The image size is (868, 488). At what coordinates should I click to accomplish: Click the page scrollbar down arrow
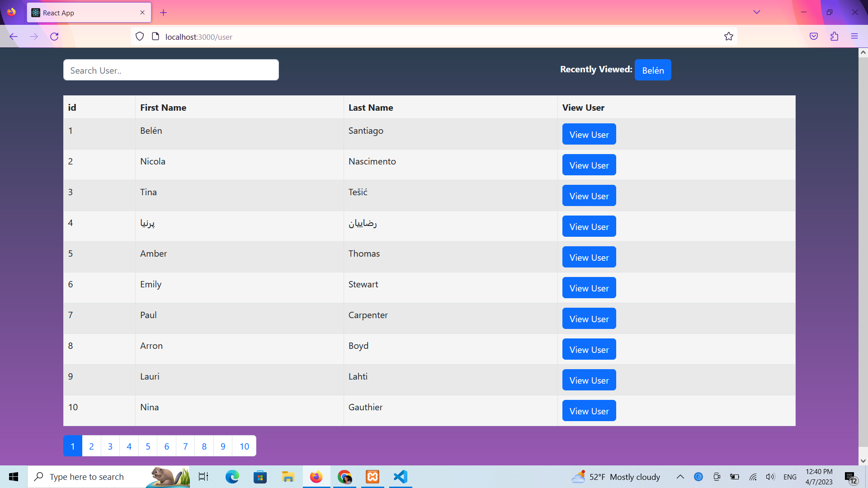[x=863, y=461]
